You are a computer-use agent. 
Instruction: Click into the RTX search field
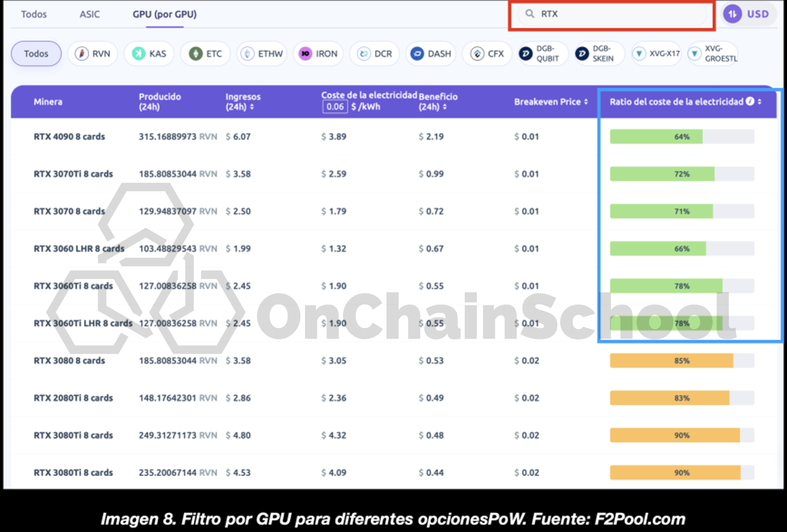click(x=612, y=14)
